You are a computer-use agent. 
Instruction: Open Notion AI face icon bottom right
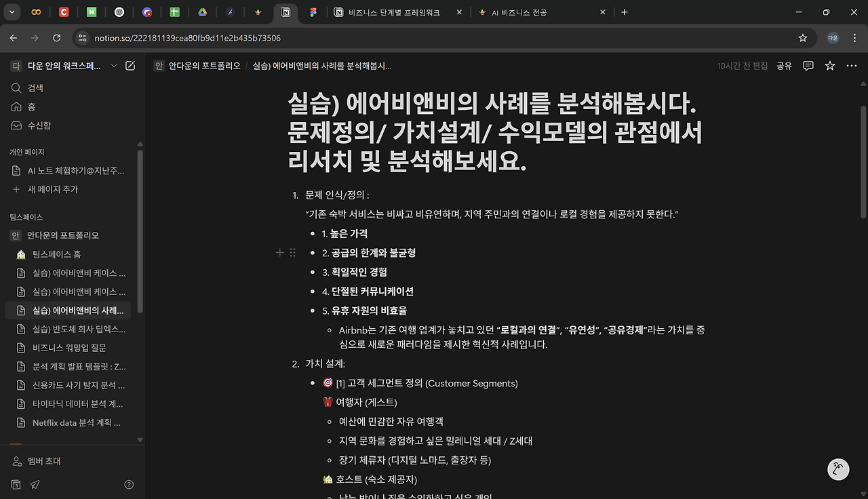pyautogui.click(x=838, y=469)
